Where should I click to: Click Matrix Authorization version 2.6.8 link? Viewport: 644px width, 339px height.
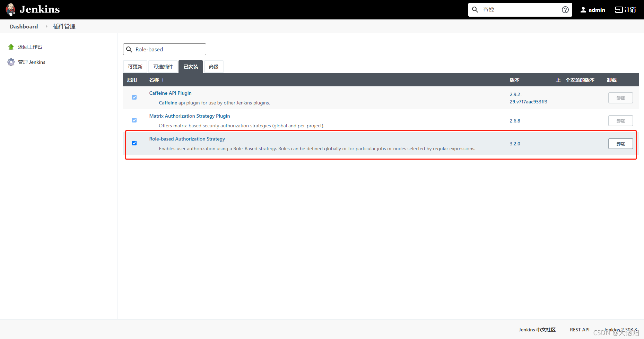[x=515, y=121]
